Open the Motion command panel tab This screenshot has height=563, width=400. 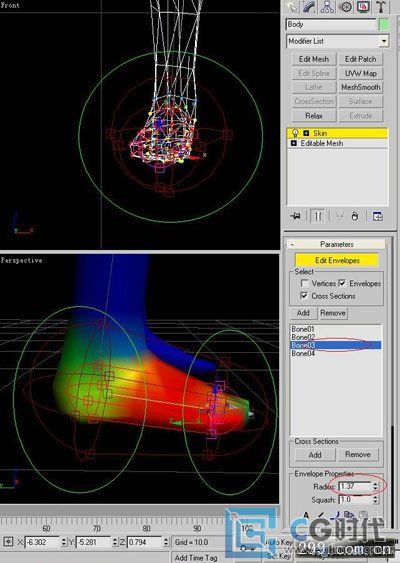(346, 6)
